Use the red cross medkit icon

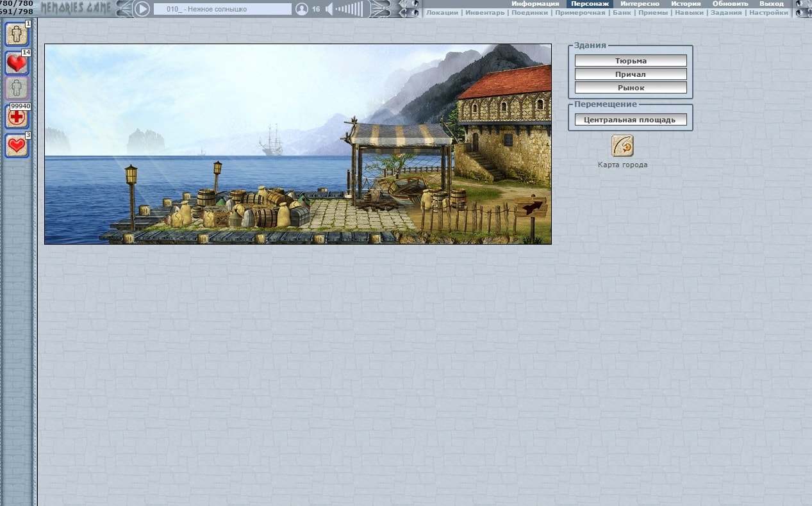coord(17,117)
